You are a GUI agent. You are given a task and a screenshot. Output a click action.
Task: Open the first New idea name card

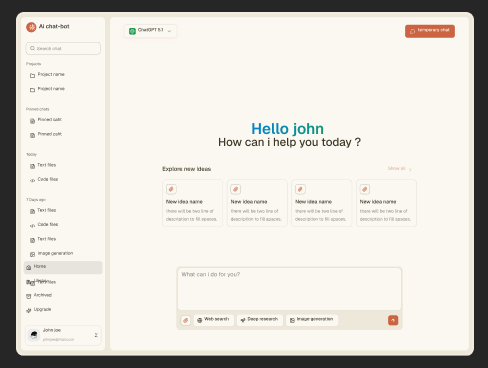coord(192,203)
